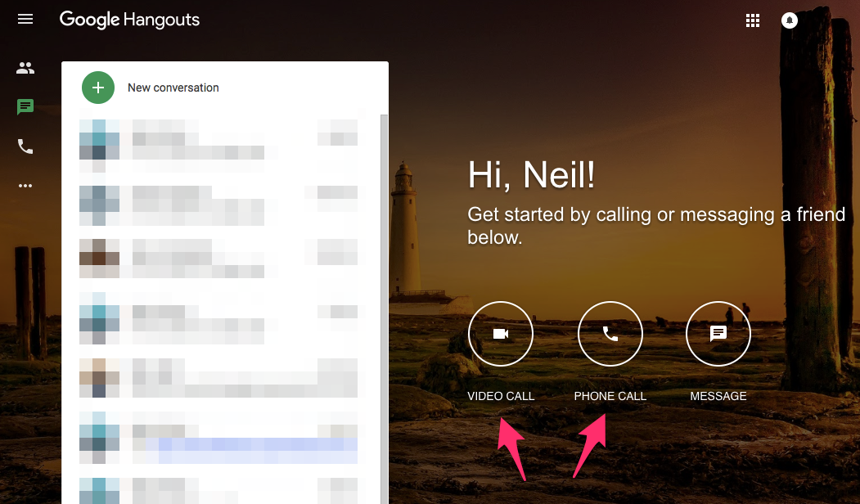860x504 pixels.
Task: Click the VIDEO CALL text label
Action: (501, 396)
